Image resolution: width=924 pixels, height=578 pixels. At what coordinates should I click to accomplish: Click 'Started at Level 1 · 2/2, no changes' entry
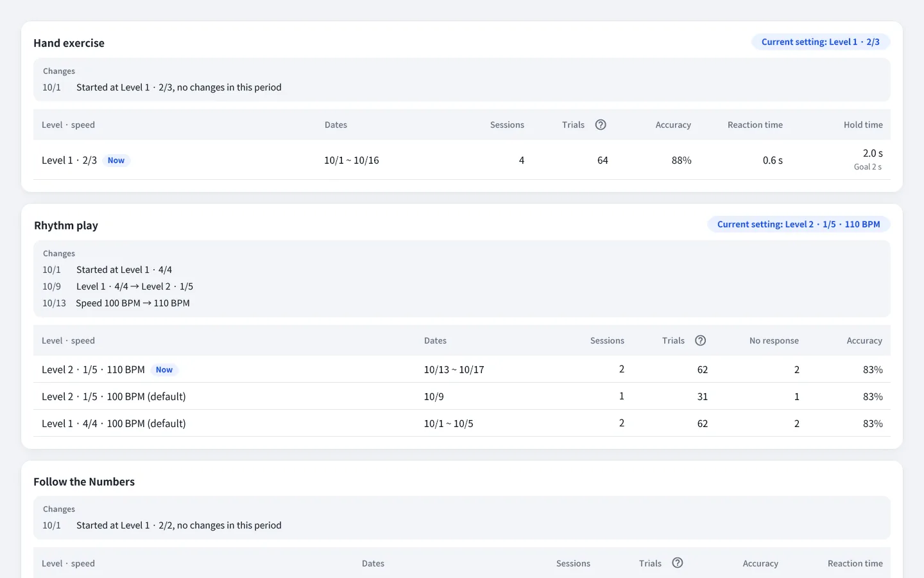(x=179, y=525)
